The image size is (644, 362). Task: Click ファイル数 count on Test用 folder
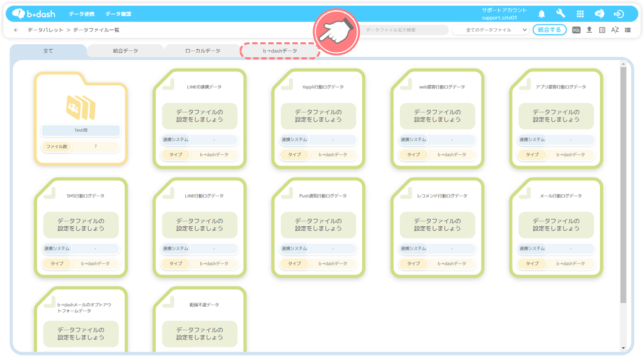(x=81, y=147)
